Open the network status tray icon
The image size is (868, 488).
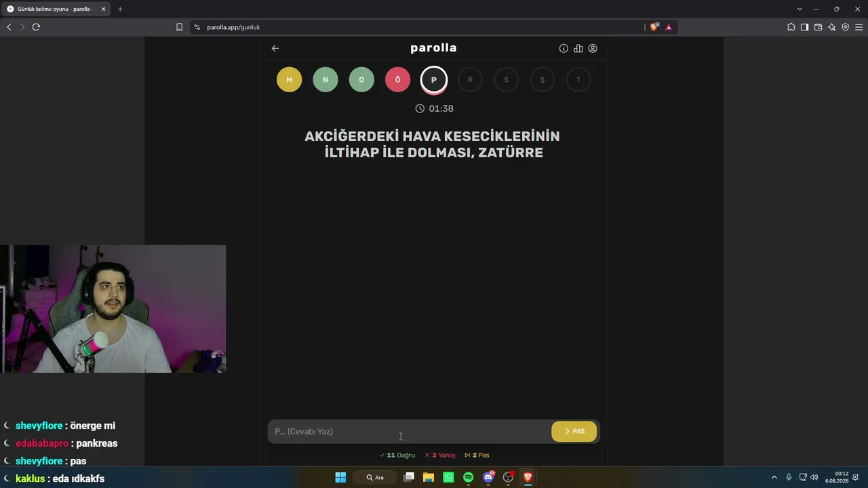click(803, 477)
